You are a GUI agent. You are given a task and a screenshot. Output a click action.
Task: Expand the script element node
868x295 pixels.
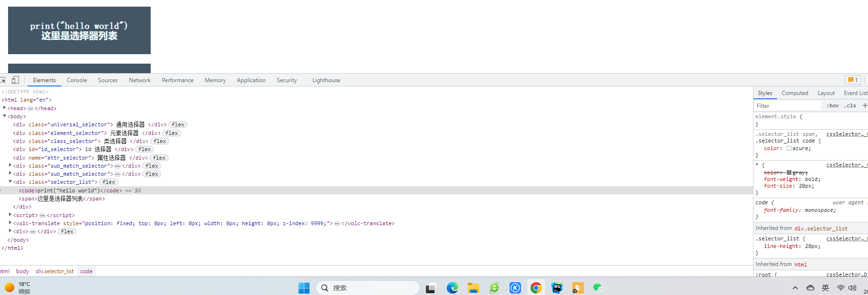[10, 215]
